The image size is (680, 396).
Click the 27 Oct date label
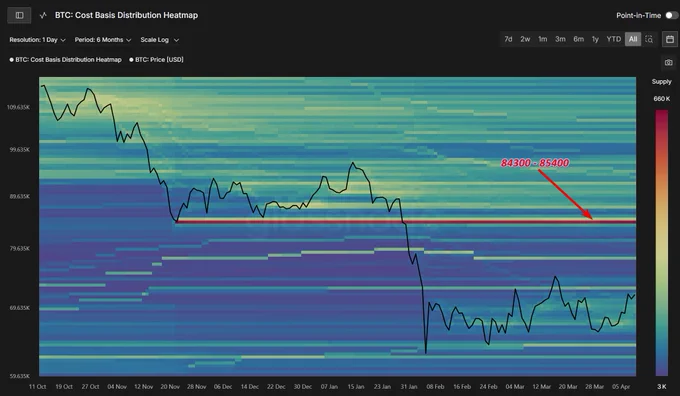coord(90,386)
